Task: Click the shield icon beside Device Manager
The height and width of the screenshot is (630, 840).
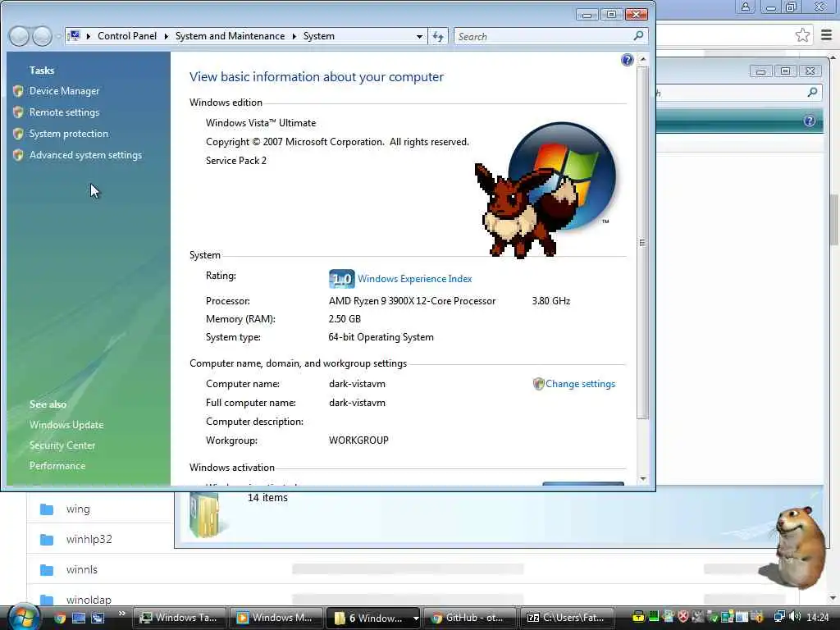Action: (x=18, y=91)
